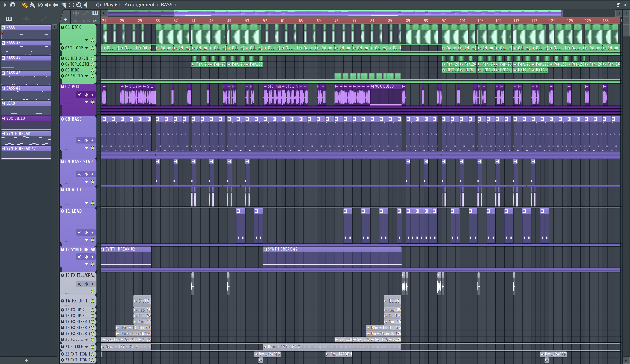Click 09 BASS START speaker icon
The image size is (630, 364).
[86, 174]
